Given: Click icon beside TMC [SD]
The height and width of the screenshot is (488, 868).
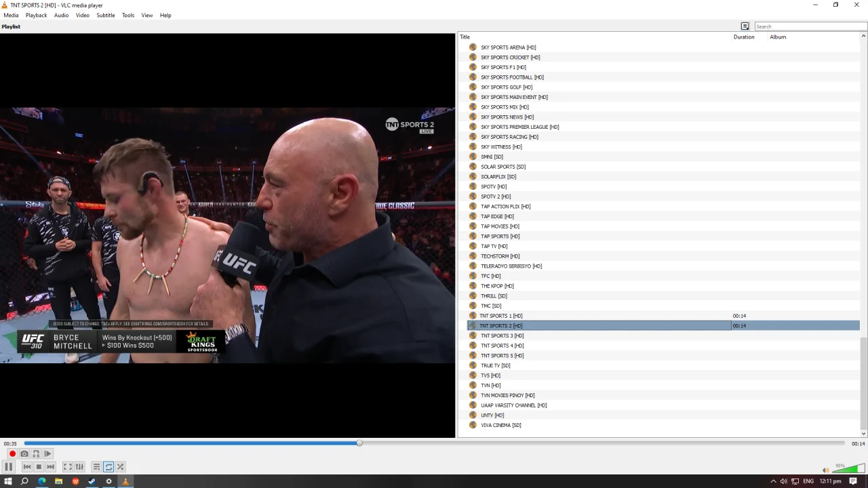Looking at the screenshot, I should (x=473, y=306).
